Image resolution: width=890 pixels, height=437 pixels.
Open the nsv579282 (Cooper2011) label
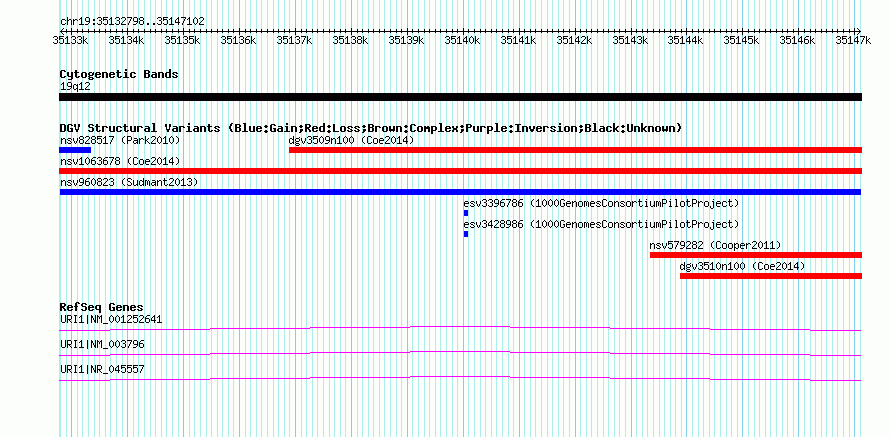(x=715, y=245)
